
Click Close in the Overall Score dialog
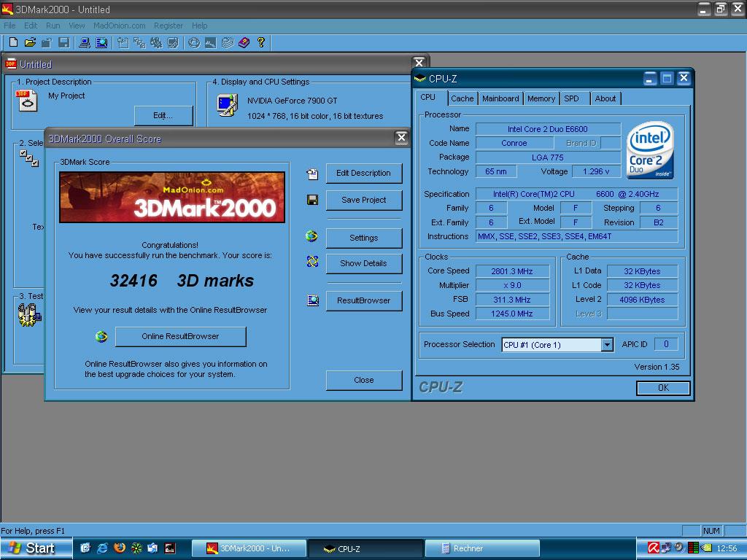(363, 380)
